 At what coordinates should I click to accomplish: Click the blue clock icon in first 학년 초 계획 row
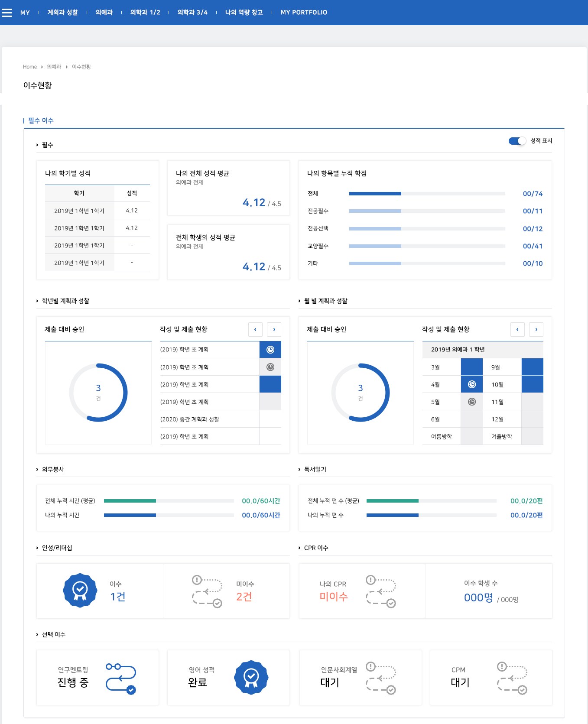pos(270,350)
